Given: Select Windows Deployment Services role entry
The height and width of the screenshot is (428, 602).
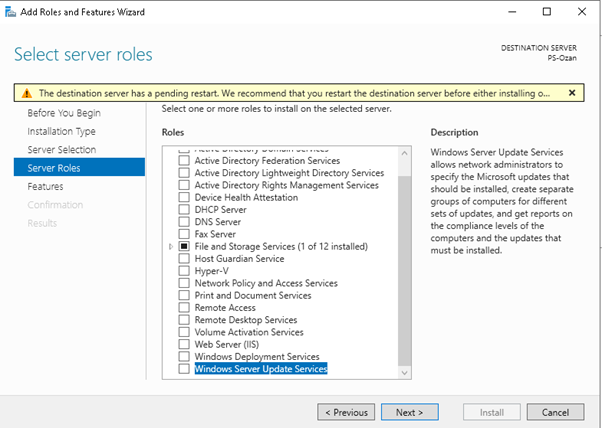Looking at the screenshot, I should [x=257, y=357].
